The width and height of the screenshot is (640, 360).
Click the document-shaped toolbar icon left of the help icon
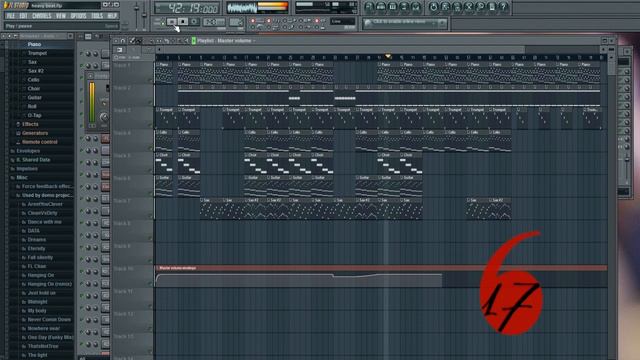tap(492, 7)
